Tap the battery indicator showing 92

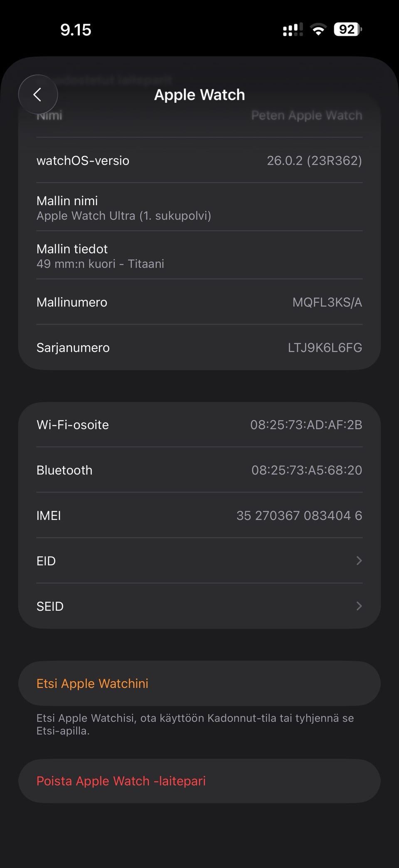(347, 30)
